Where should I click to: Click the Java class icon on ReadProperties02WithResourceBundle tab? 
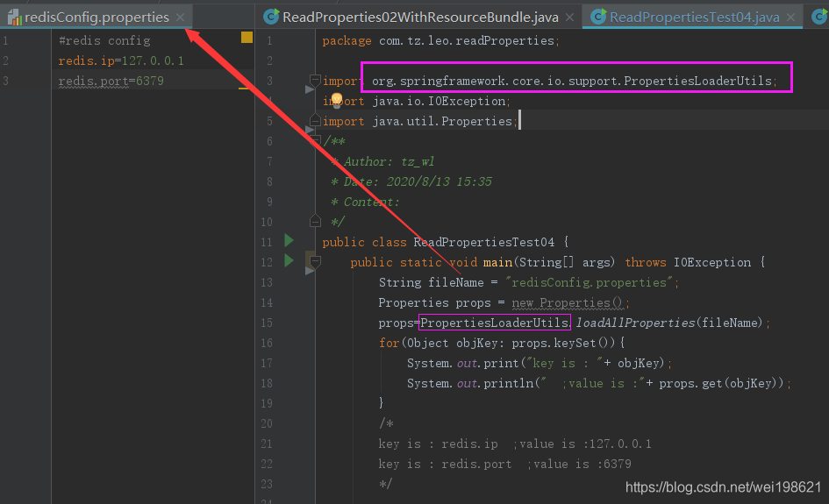tap(271, 17)
